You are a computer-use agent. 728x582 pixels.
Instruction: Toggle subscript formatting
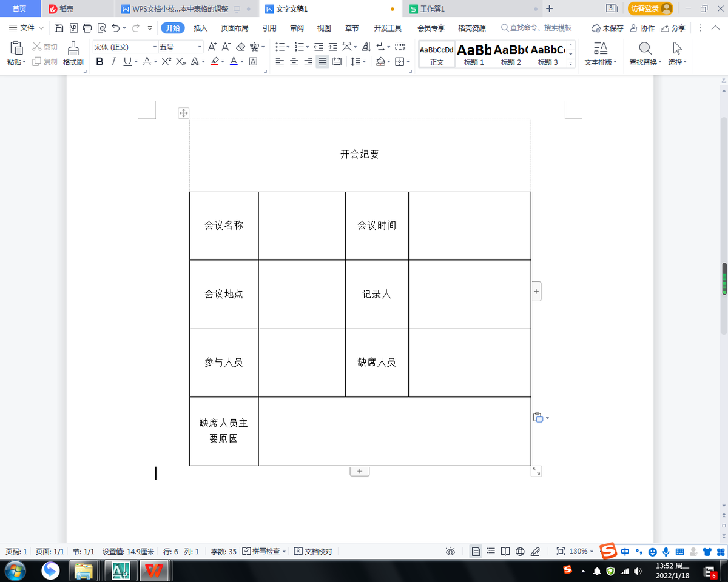(x=180, y=61)
